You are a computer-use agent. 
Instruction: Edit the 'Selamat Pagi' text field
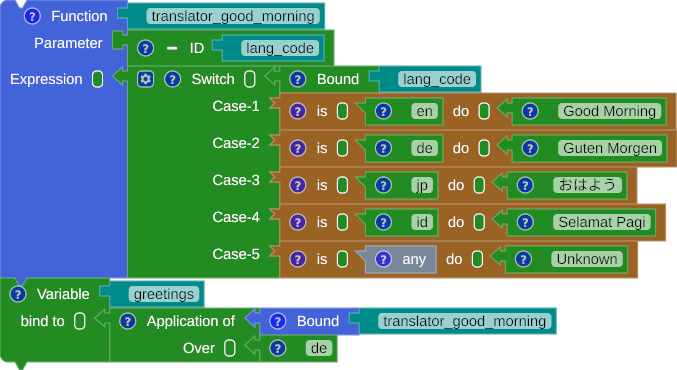click(x=602, y=222)
